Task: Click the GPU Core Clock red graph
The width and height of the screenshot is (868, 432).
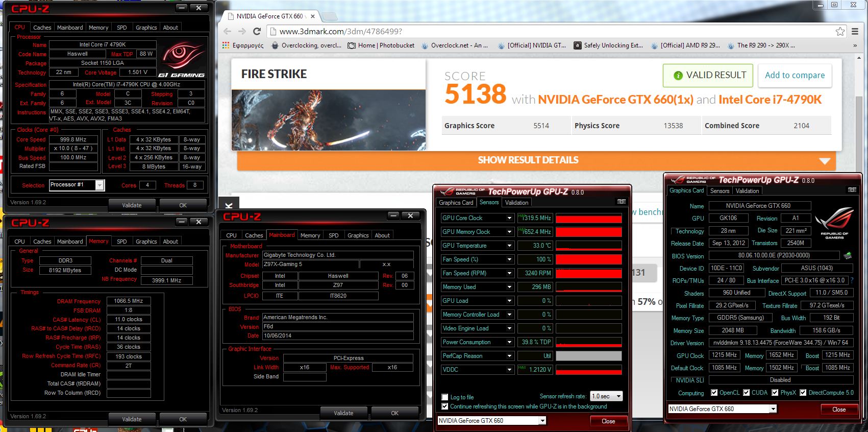Action: point(589,218)
